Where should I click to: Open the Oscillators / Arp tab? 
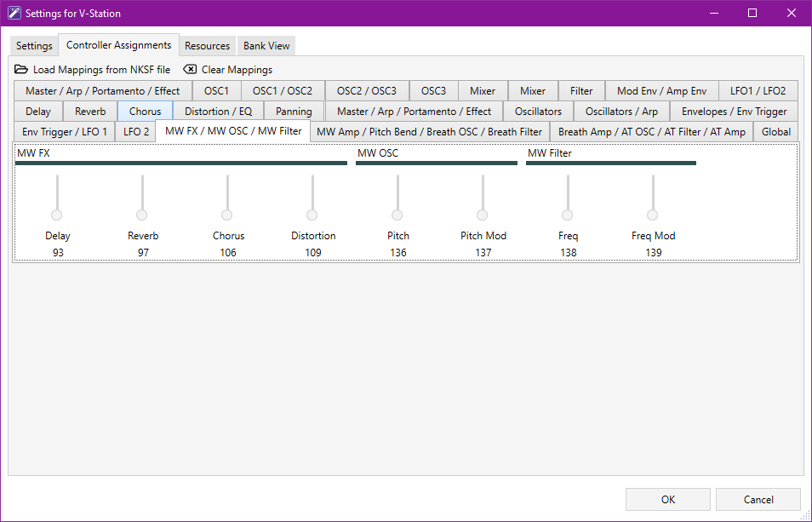coord(621,112)
